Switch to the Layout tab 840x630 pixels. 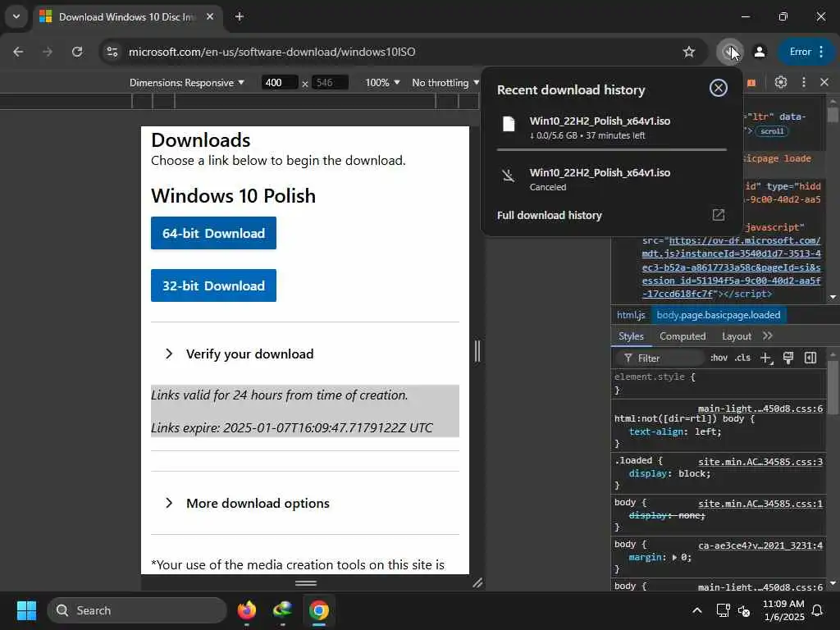click(736, 336)
